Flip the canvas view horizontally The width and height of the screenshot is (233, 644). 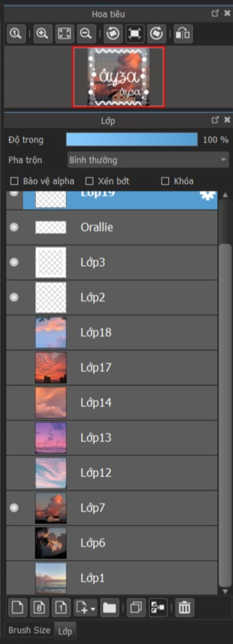coord(183,33)
